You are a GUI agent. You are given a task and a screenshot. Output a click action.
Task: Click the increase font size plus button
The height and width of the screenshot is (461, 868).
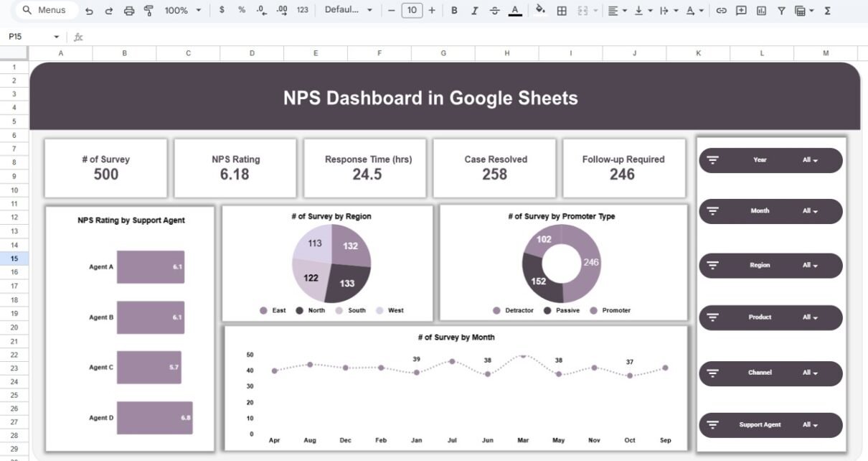coord(432,11)
